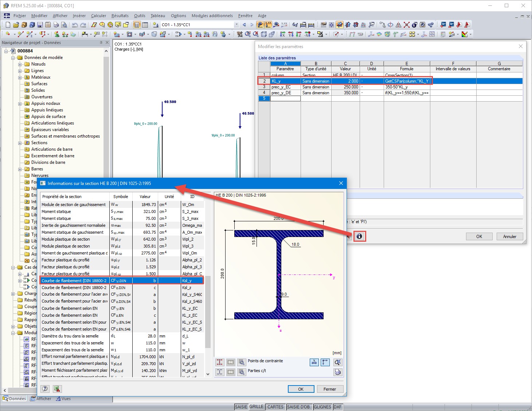This screenshot has width=532, height=411.
Task: Toggle GRILLE in status bar
Action: [x=257, y=407]
